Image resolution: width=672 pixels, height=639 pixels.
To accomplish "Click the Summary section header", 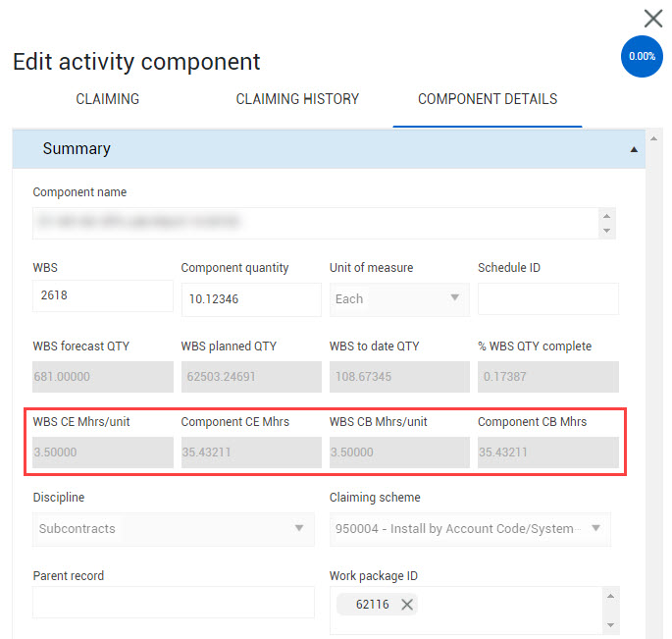I will tap(294, 149).
